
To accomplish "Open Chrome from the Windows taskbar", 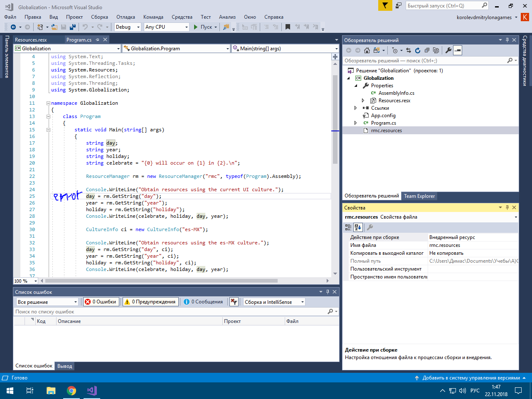I will [x=71, y=391].
